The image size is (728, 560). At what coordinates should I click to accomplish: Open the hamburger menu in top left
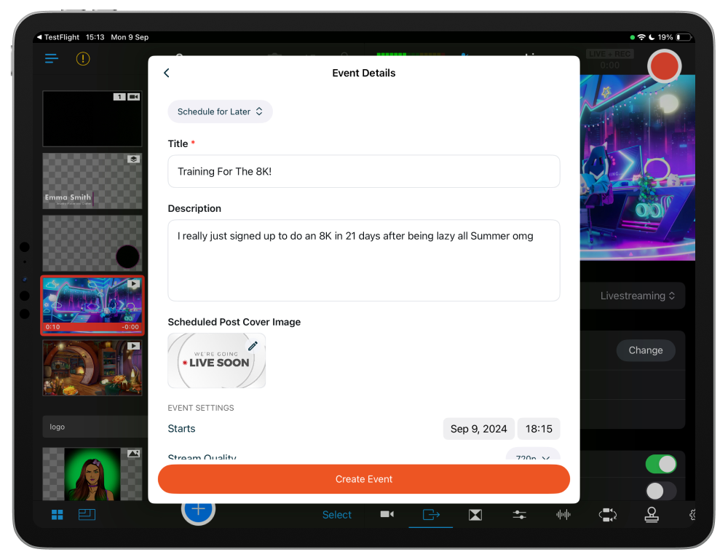(51, 59)
